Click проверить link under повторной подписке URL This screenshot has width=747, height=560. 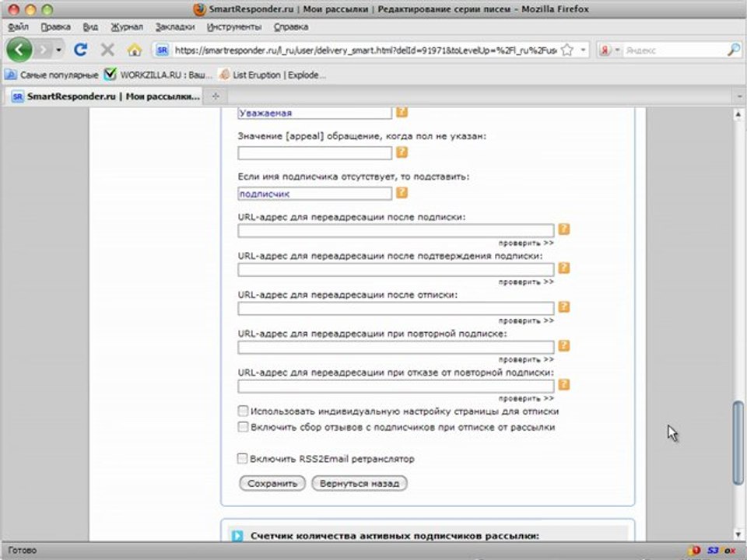click(x=526, y=359)
